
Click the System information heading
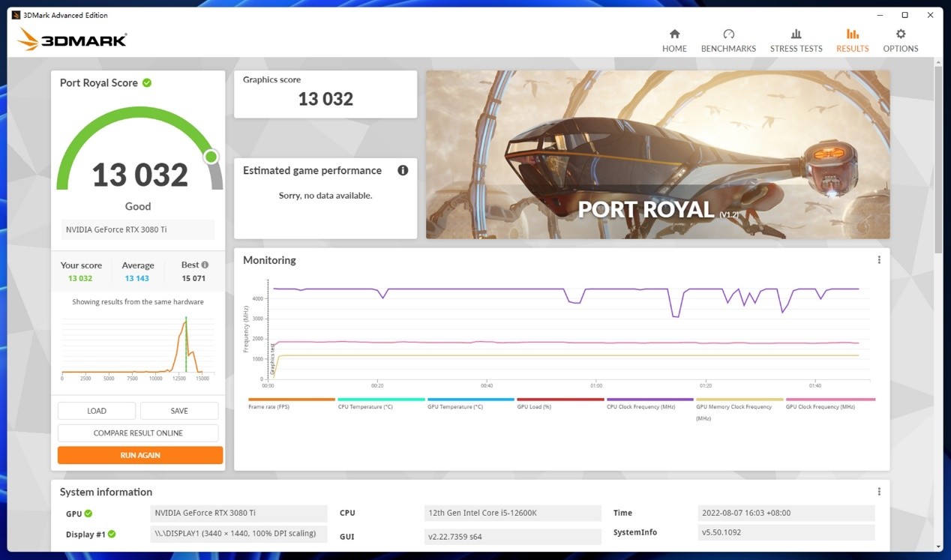(x=106, y=492)
